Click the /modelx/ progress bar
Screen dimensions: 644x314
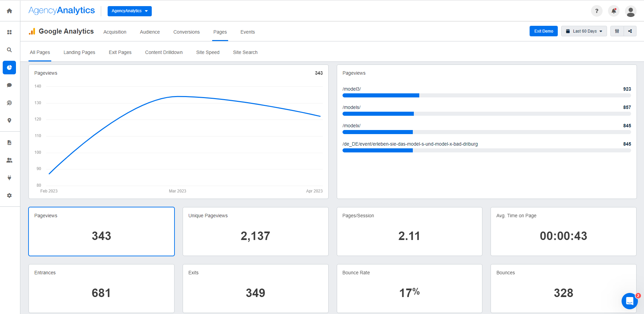tap(487, 132)
